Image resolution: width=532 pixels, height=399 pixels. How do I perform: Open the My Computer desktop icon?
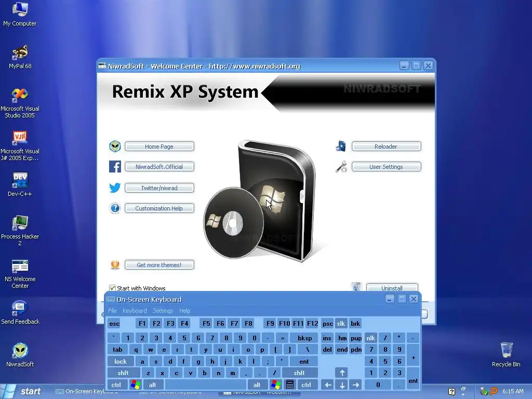tap(20, 14)
